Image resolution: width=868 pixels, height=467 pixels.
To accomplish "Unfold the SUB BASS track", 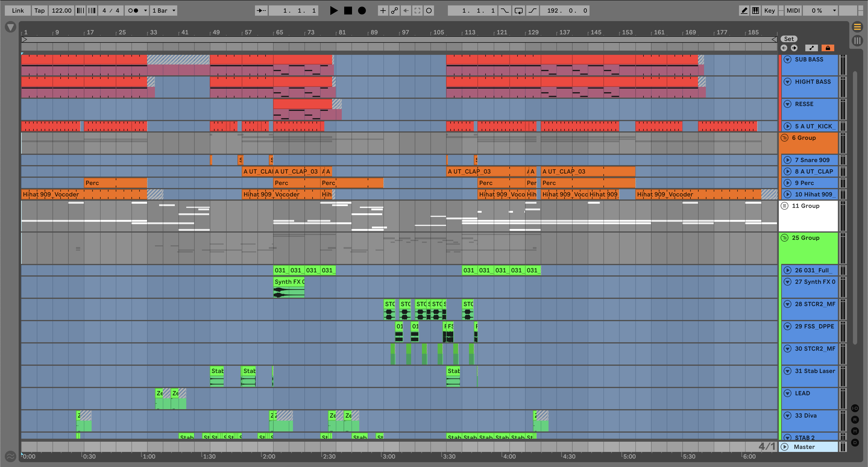I will (788, 60).
